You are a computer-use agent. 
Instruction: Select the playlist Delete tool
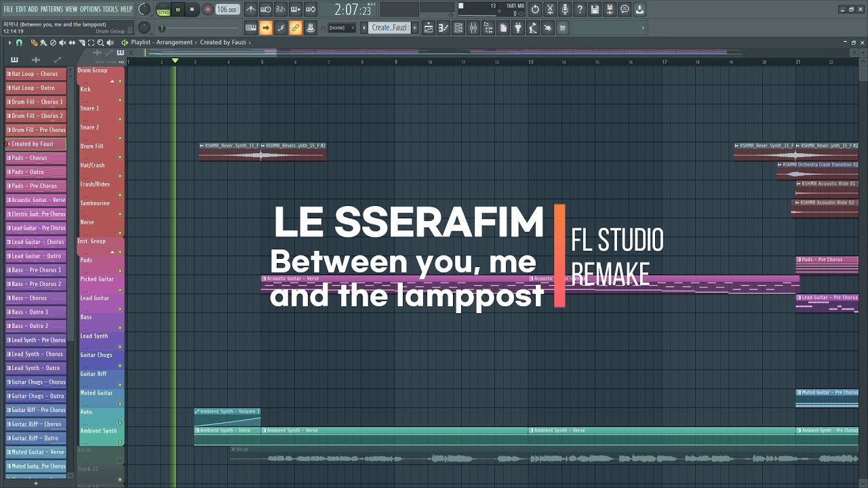53,43
